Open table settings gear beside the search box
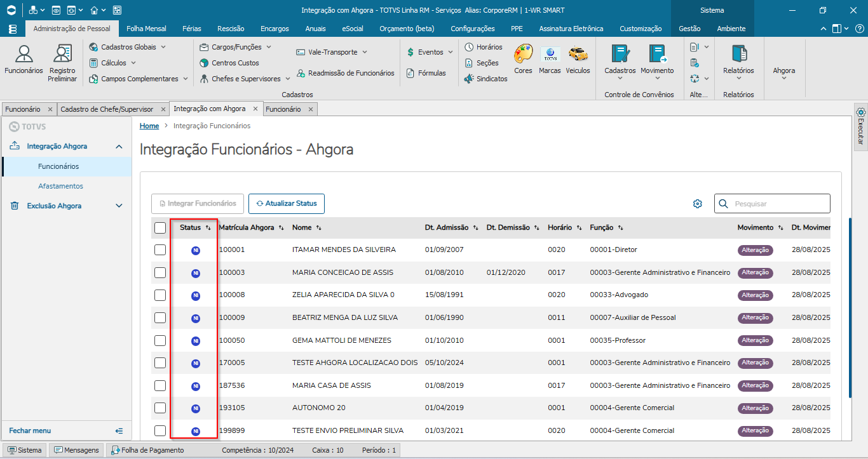Viewport: 868px width, 459px height. 698,204
